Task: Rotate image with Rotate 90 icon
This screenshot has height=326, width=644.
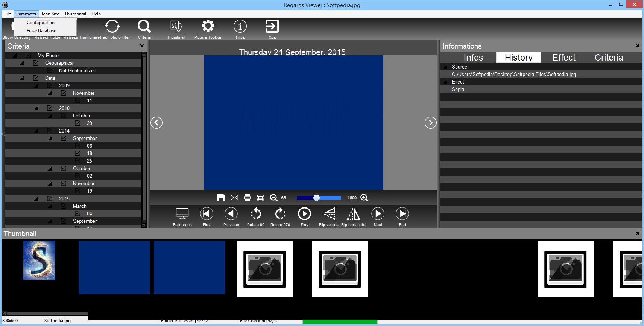Action: point(256,214)
